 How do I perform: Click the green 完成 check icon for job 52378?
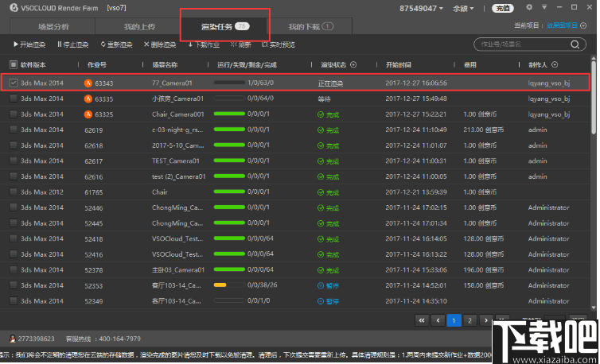(321, 270)
